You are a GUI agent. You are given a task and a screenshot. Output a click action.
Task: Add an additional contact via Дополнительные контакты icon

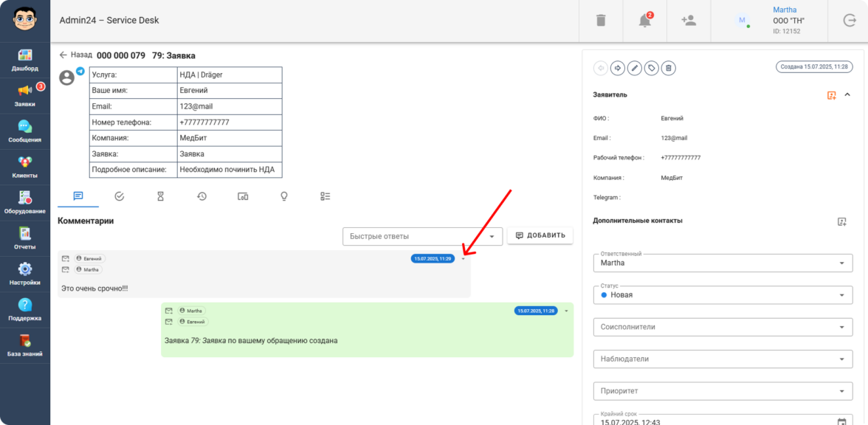point(842,221)
